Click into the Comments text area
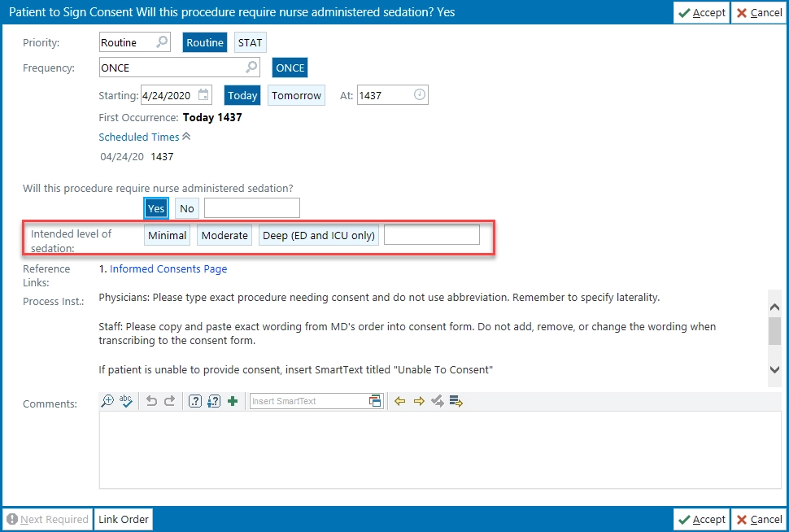789x532 pixels. click(x=439, y=451)
